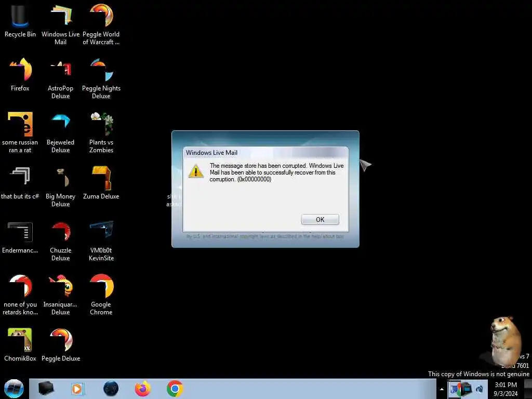The width and height of the screenshot is (532, 399).
Task: Launch Google Chrome from the taskbar
Action: (x=175, y=389)
